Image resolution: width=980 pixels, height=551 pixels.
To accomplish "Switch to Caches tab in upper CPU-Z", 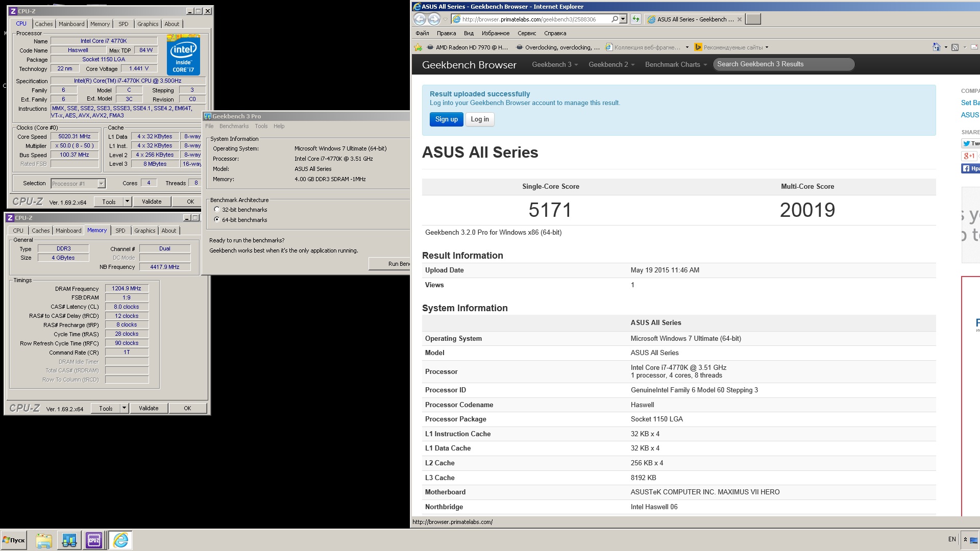I will 43,24.
